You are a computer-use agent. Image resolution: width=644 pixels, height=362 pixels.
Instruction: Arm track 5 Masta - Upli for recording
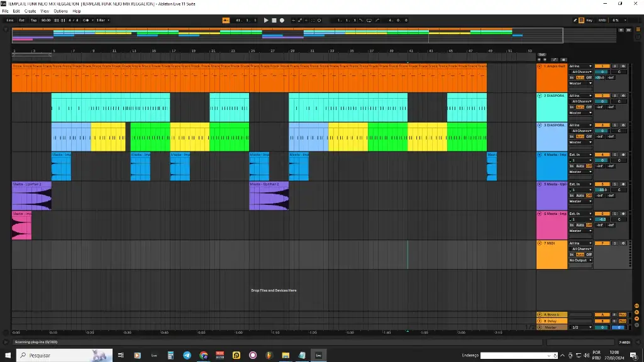pyautogui.click(x=623, y=184)
